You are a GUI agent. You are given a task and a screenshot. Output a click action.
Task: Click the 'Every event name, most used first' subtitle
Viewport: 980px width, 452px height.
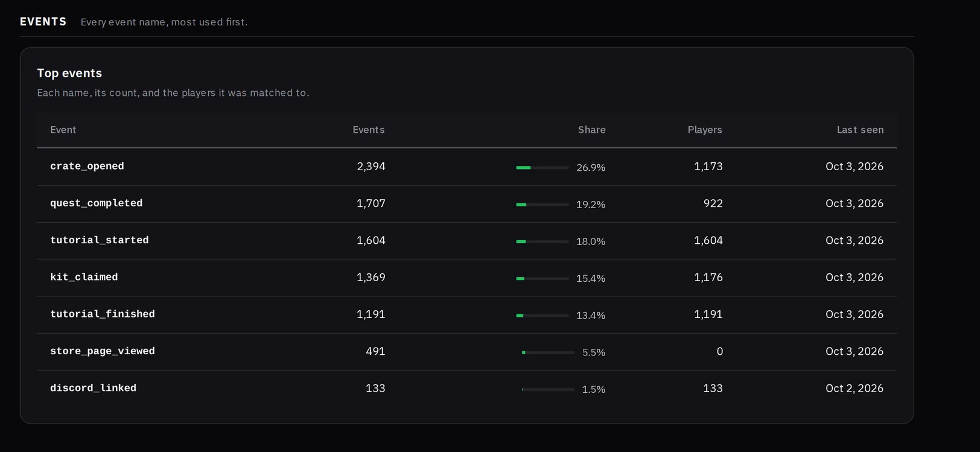click(164, 22)
